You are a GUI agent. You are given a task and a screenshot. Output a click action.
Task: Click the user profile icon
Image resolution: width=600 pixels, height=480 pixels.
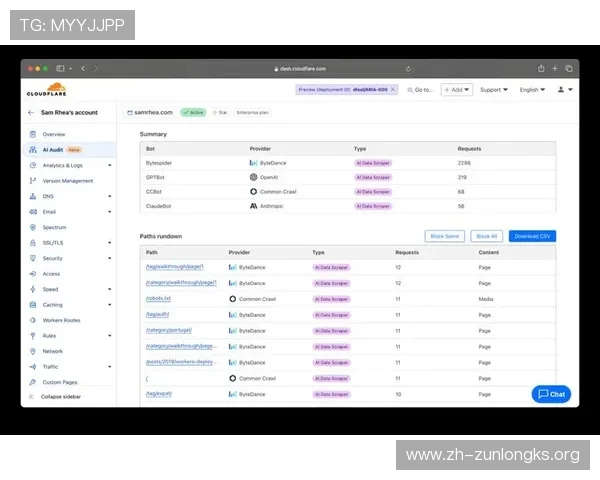pos(563,89)
